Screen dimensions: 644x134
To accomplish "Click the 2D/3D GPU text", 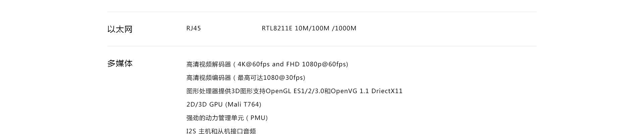I will click(x=204, y=105).
